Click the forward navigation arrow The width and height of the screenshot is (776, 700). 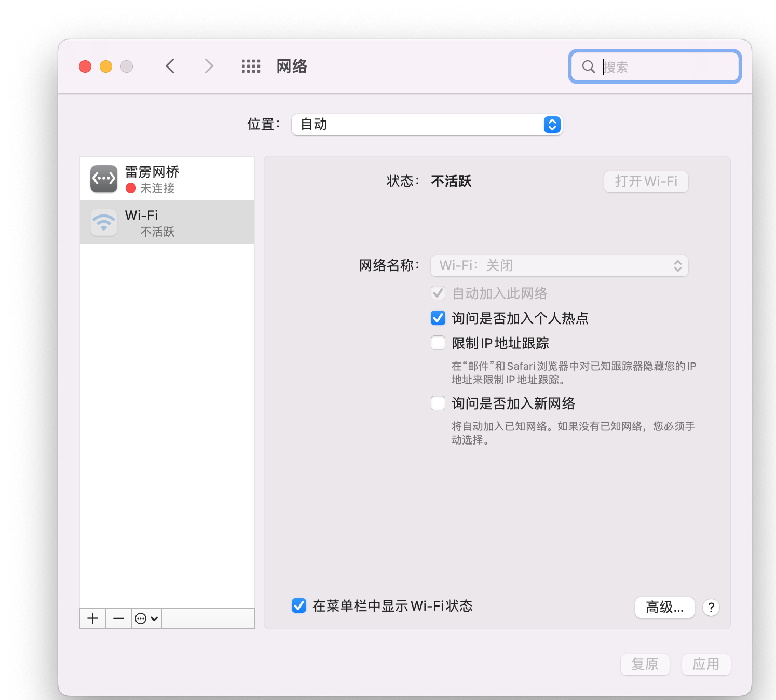(208, 66)
